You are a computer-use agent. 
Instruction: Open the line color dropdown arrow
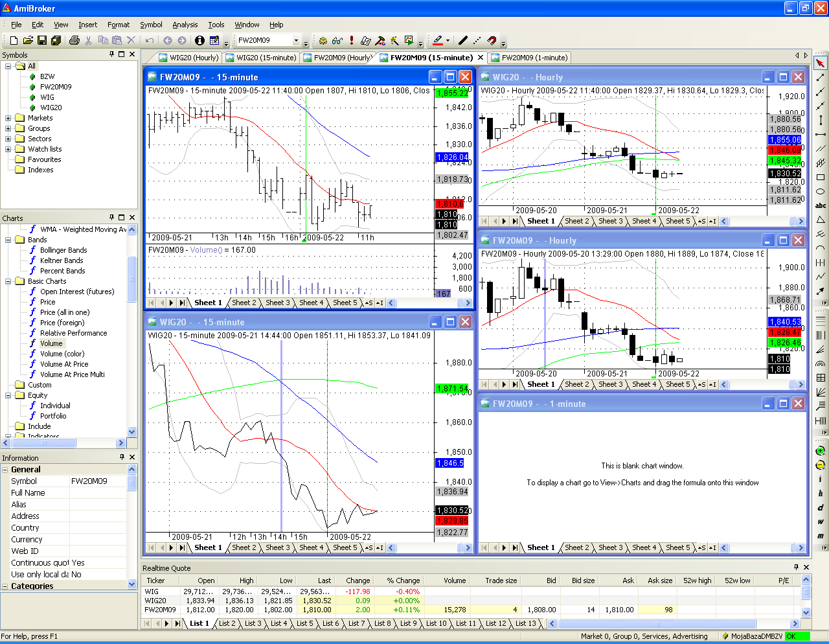pyautogui.click(x=448, y=40)
